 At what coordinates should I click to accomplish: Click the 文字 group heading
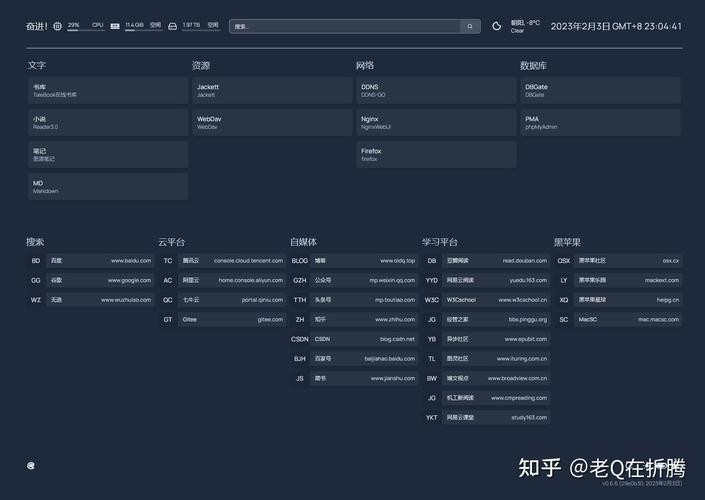pos(37,65)
